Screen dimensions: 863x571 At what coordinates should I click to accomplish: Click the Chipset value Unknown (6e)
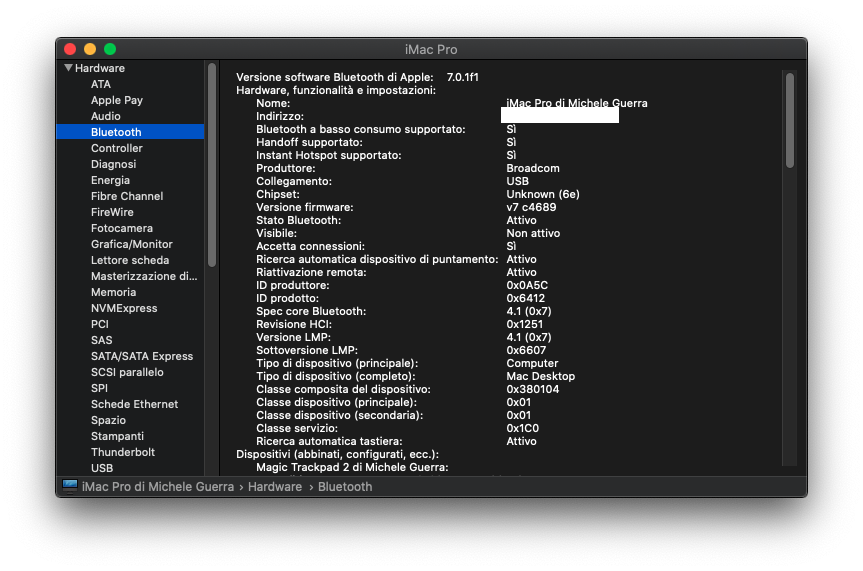pyautogui.click(x=543, y=194)
